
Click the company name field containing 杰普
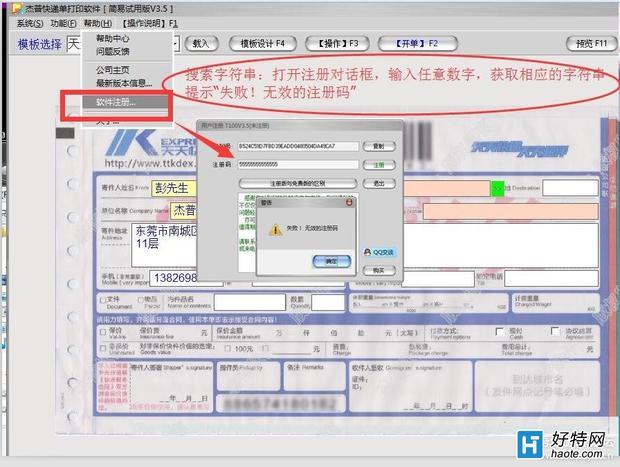click(x=183, y=211)
